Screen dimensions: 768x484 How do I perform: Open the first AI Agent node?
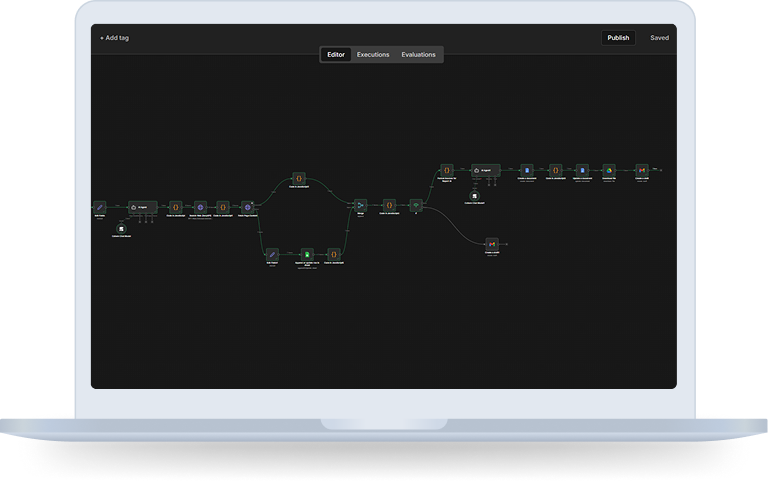click(142, 207)
